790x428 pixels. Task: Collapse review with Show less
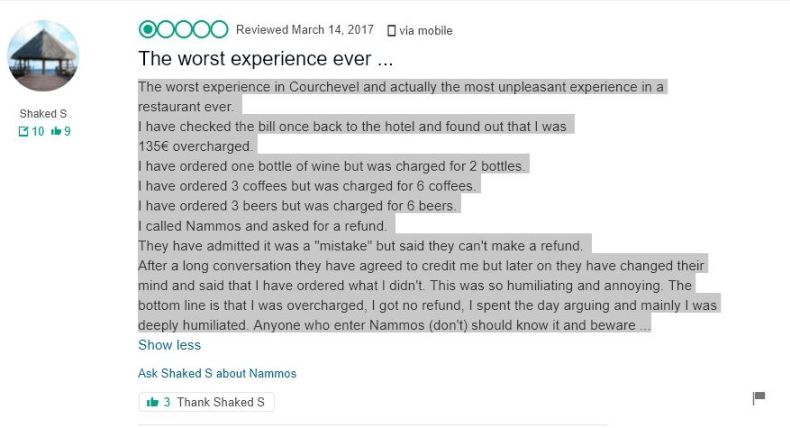click(x=169, y=345)
